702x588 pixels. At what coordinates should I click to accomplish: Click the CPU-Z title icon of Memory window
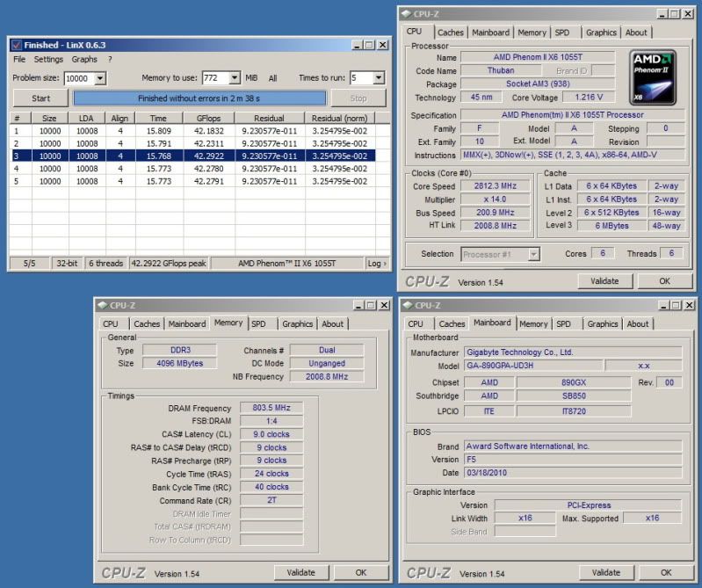tap(101, 306)
